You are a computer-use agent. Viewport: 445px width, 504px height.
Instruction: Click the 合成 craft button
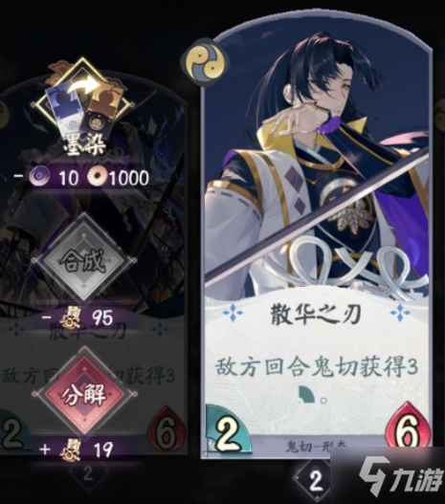(x=83, y=259)
